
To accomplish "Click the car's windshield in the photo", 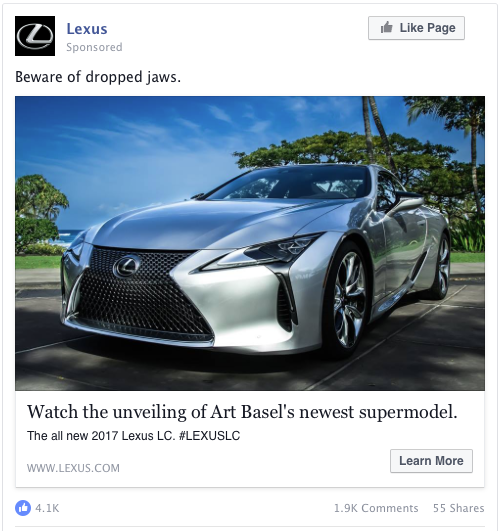I will [x=291, y=185].
